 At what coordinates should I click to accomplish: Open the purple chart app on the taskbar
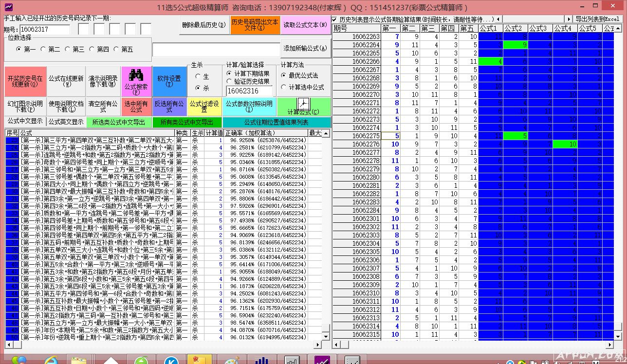pyautogui.click(x=322, y=361)
